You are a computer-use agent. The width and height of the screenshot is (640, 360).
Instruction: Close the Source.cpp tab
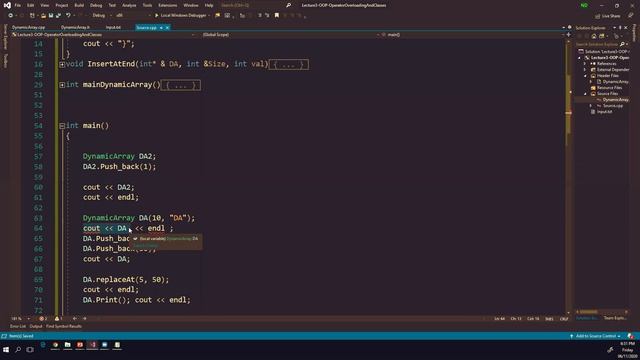pos(167,28)
